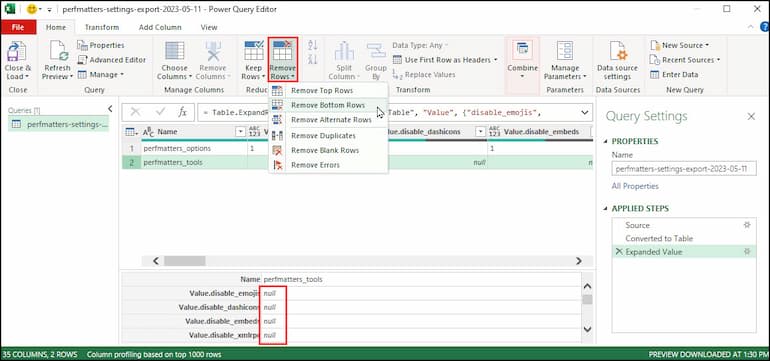Open query Properties
This screenshot has width=770, height=361.
101,45
